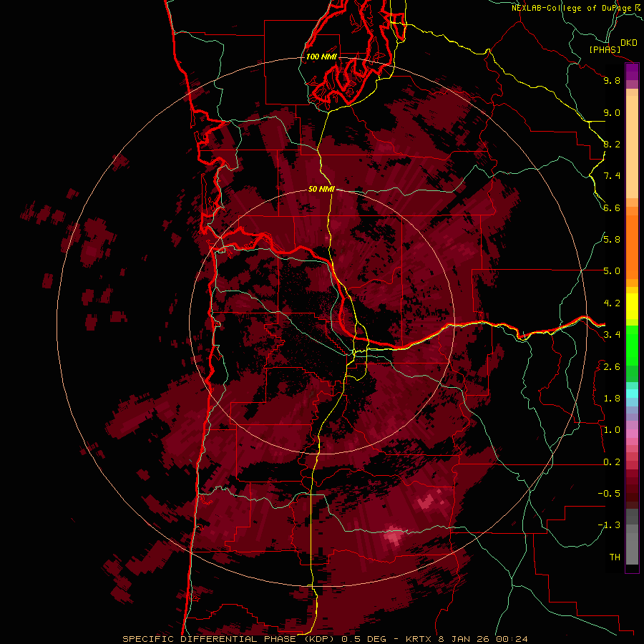Pick the purple segment of the color bar
The height and width of the screenshot is (644, 644).
632,72
